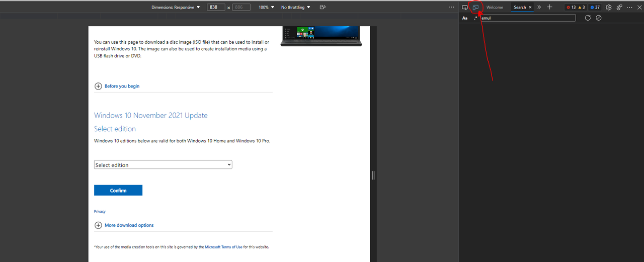Click the viewport height field
This screenshot has width=644, height=262.
[242, 7]
